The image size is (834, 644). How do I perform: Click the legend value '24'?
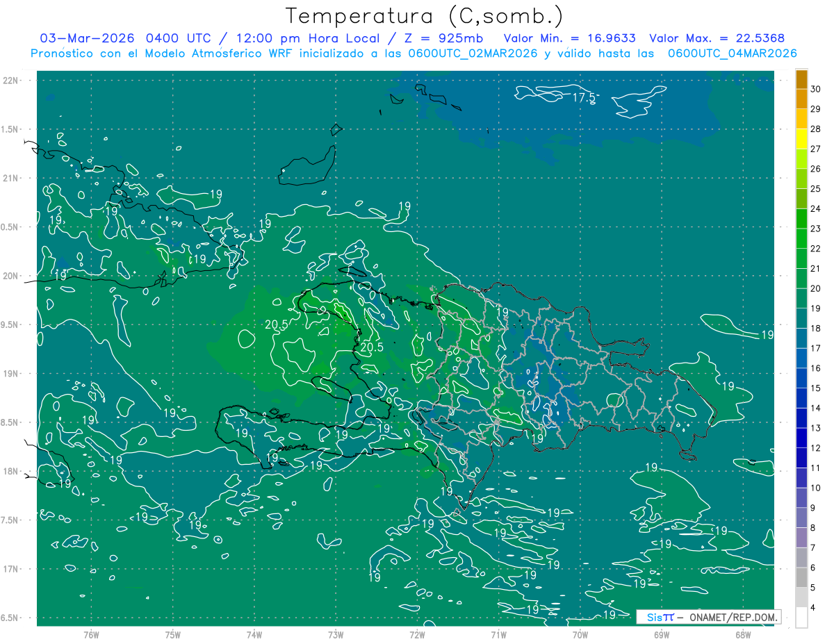point(815,208)
